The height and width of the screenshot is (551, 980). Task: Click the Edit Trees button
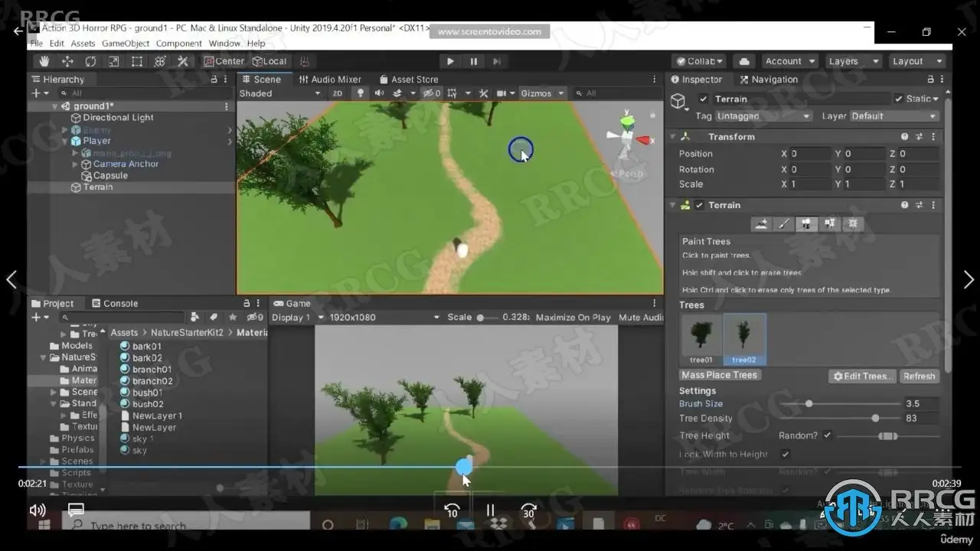[x=862, y=376]
